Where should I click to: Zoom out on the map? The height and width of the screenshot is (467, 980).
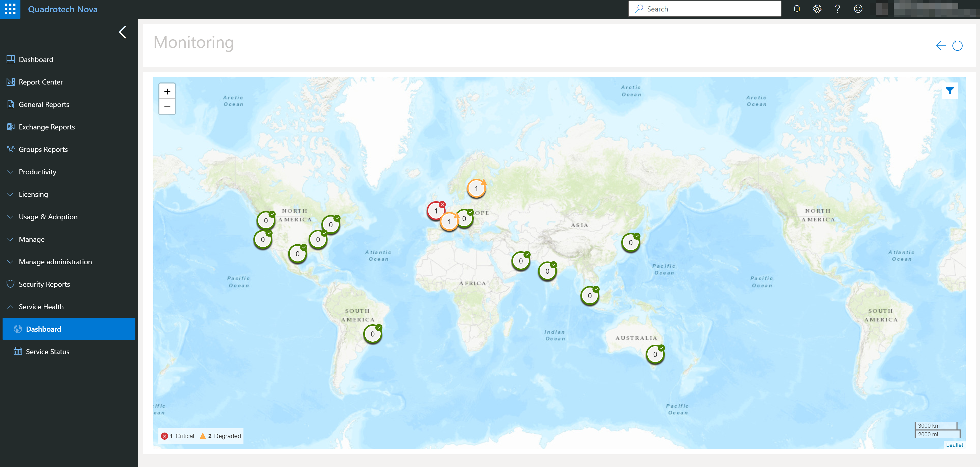point(167,107)
